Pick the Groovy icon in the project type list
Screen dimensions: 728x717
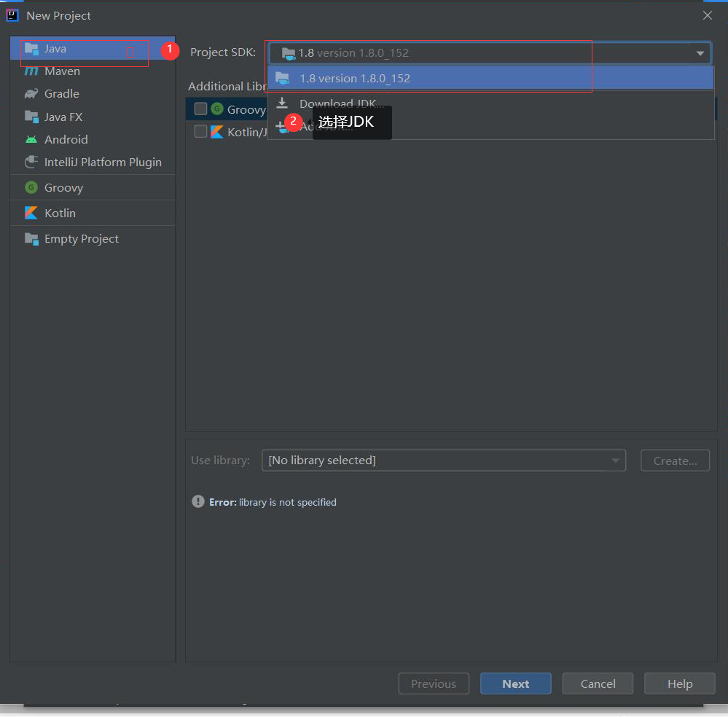[31, 187]
